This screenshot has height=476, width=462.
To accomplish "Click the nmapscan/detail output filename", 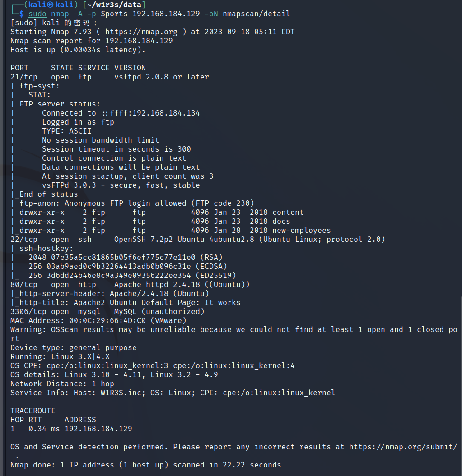I will coord(256,14).
